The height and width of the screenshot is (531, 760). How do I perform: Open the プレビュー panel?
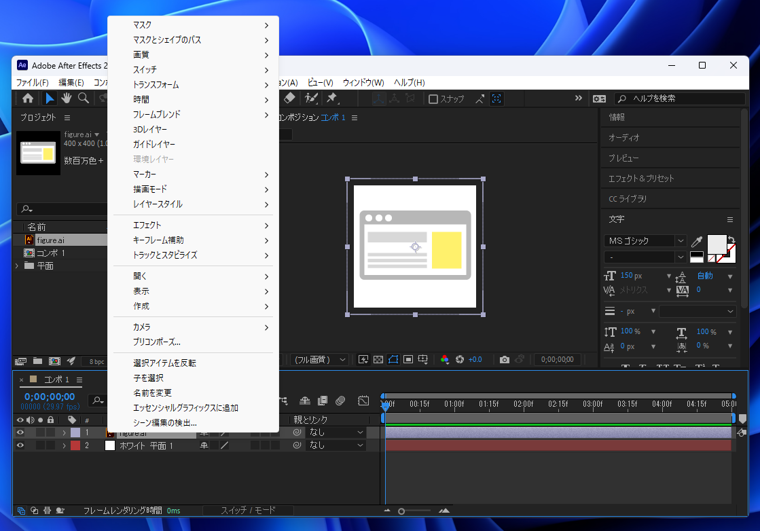tap(624, 158)
